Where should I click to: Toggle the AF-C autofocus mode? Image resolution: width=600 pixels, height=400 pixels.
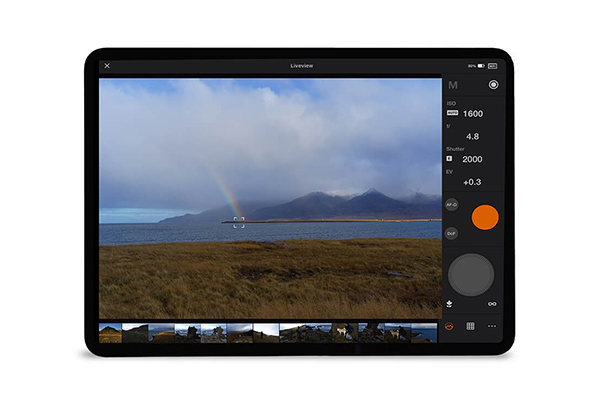pyautogui.click(x=452, y=205)
